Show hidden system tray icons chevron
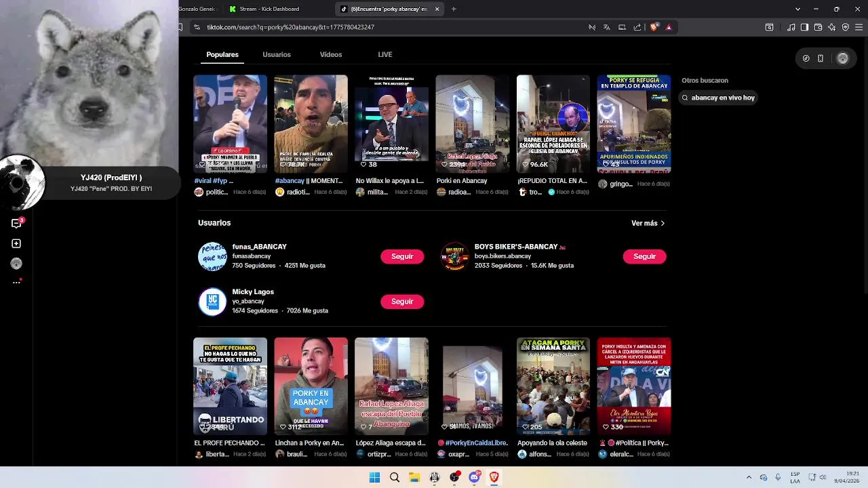This screenshot has width=868, height=488. click(x=749, y=477)
